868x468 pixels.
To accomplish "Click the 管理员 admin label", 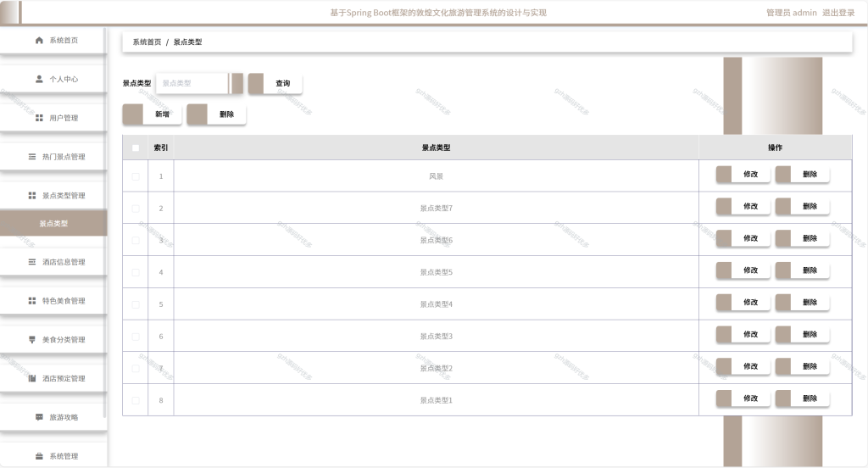I will point(791,13).
